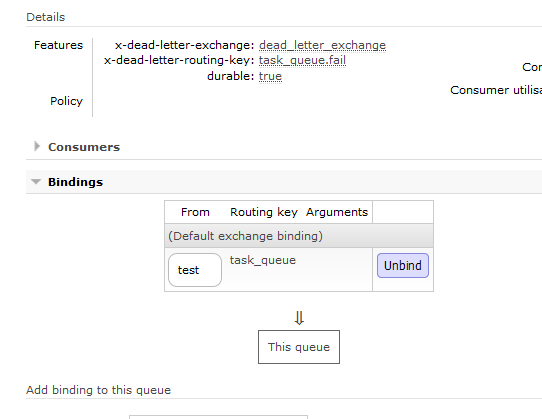Click the From column header
The width and height of the screenshot is (542, 419).
tap(195, 212)
